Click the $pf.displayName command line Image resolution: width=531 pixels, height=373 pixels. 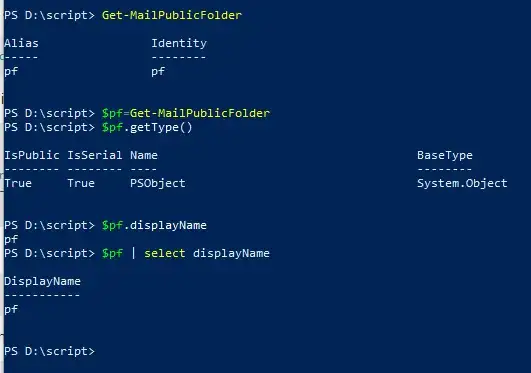[154, 226]
